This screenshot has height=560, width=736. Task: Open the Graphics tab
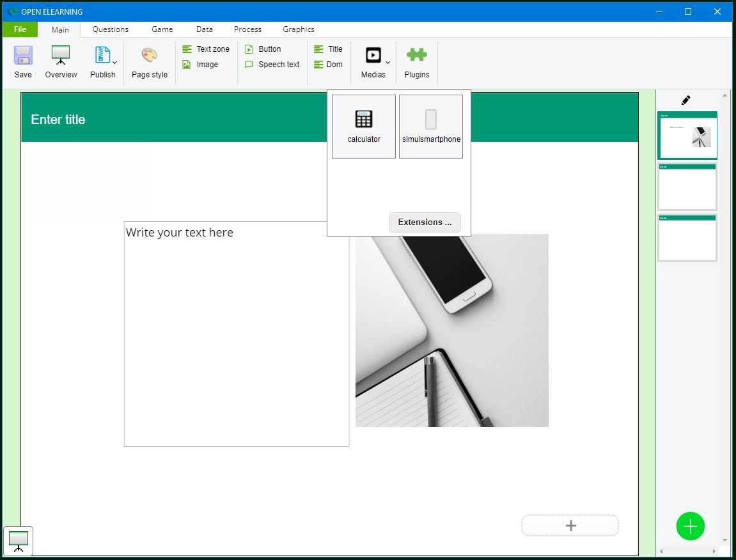pyautogui.click(x=298, y=29)
